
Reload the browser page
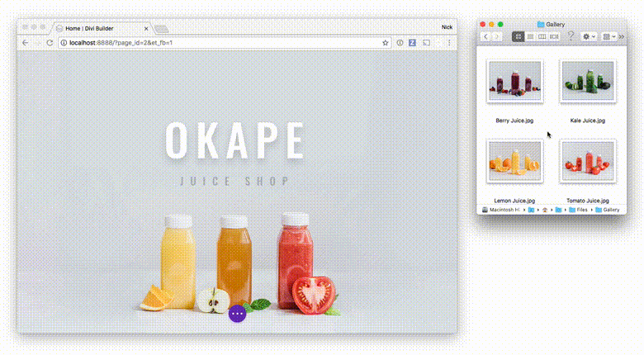pos(50,43)
